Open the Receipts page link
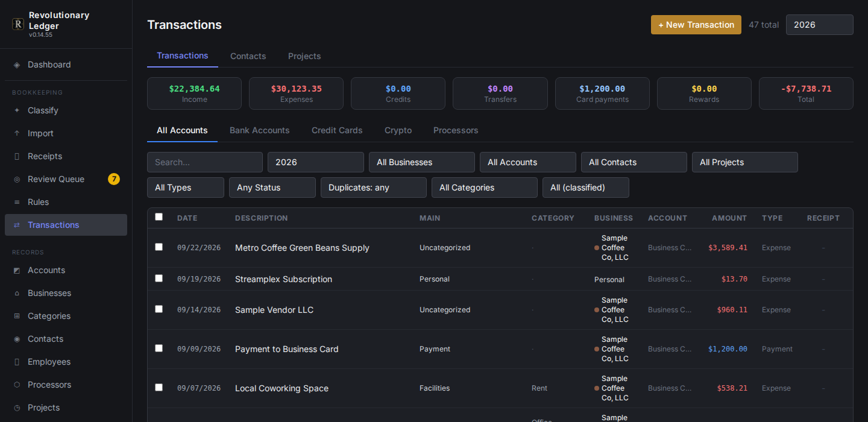Image resolution: width=868 pixels, height=422 pixels. pyautogui.click(x=66, y=156)
